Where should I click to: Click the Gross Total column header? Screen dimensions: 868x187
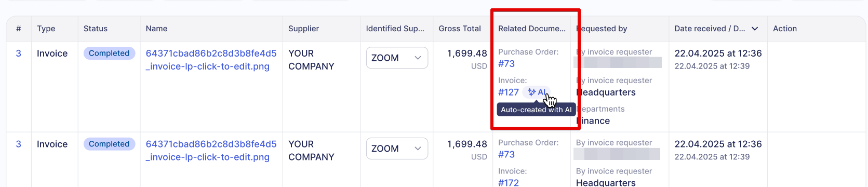(x=460, y=29)
